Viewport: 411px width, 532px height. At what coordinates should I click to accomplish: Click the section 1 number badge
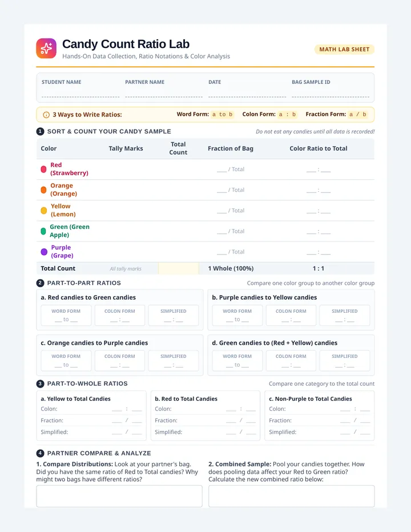tap(40, 131)
